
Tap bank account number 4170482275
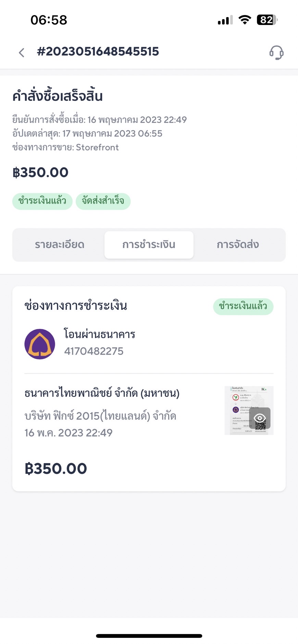tap(94, 351)
